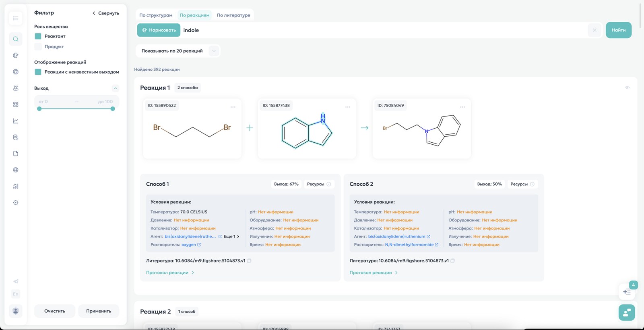
Task: Open Протокол реакции for Способ 2
Action: (374, 273)
